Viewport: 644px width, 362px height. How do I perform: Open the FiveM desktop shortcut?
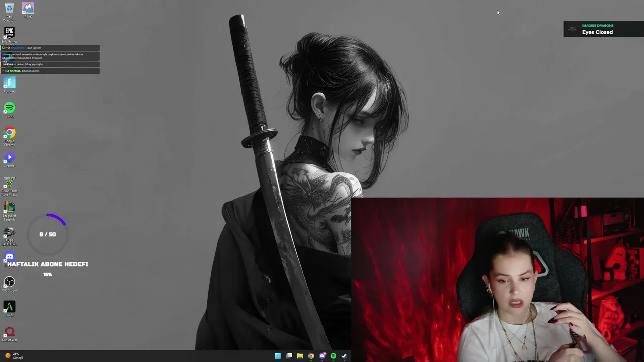point(9,309)
